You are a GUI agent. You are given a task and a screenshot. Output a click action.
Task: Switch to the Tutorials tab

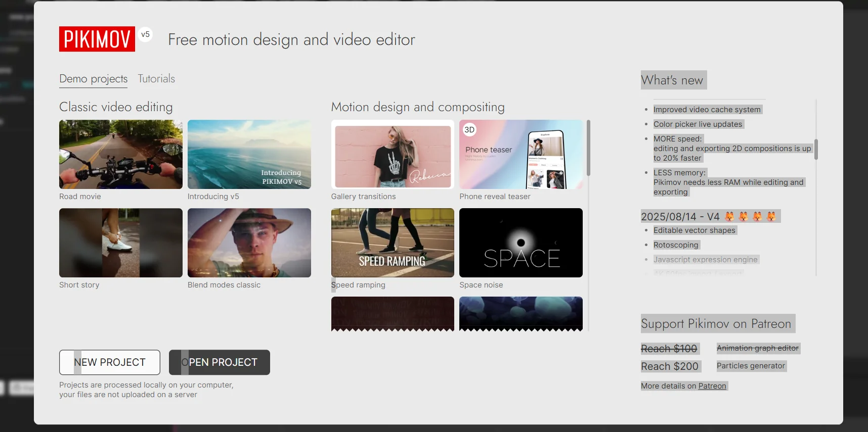pos(156,79)
